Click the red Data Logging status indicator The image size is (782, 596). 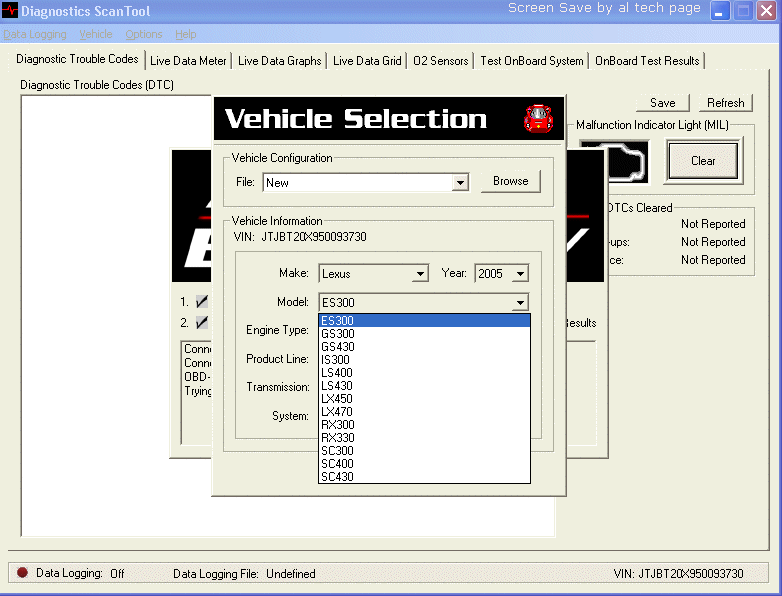(22, 573)
